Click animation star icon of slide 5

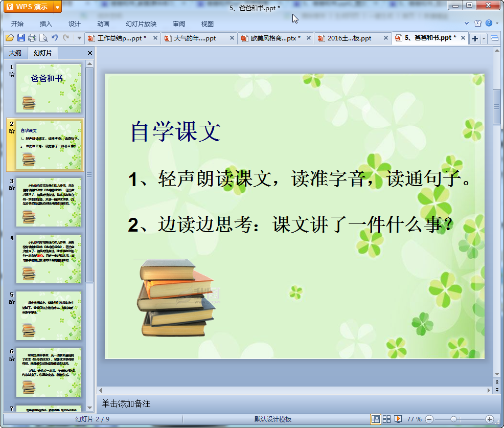pos(12,302)
